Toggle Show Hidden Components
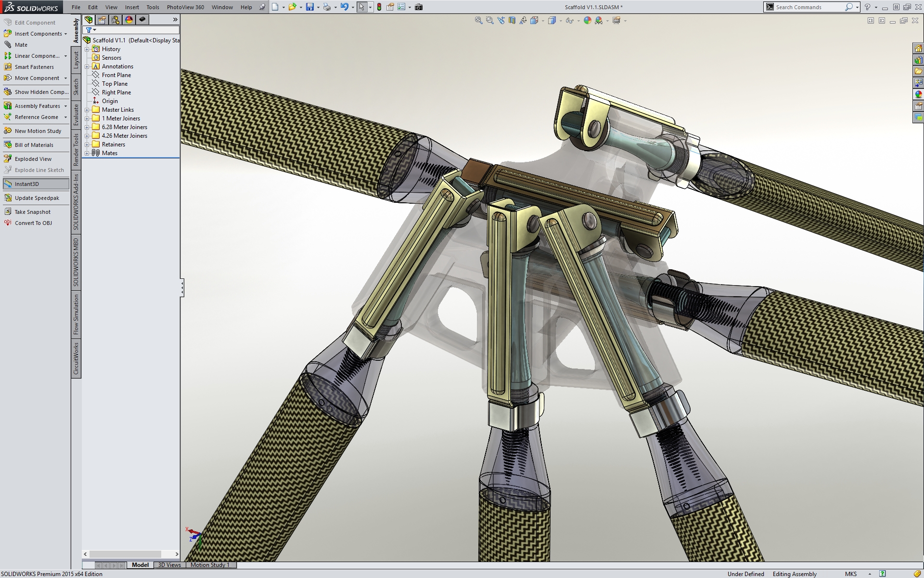This screenshot has height=578, width=924. tap(41, 92)
